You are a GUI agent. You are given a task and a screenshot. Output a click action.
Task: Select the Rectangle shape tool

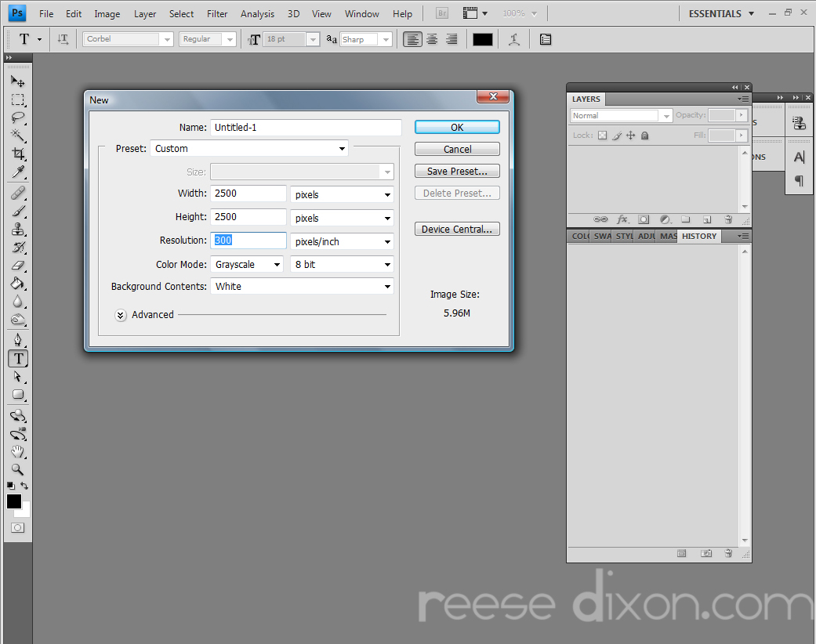[x=18, y=394]
